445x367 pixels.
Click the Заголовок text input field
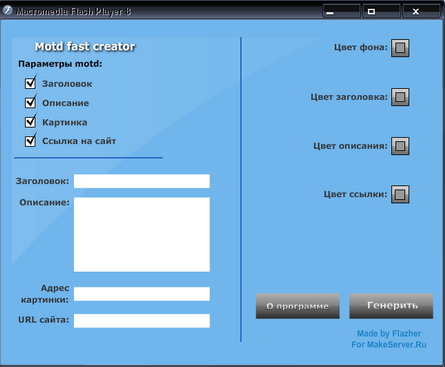(142, 181)
